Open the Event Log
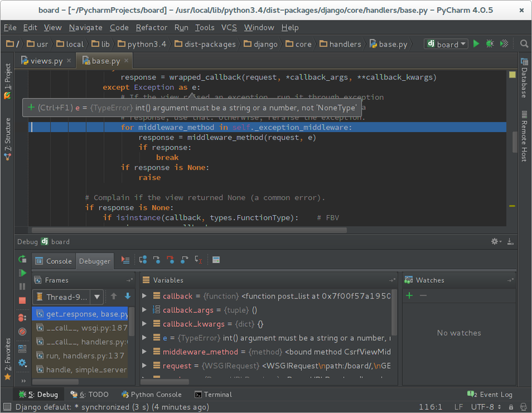This screenshot has width=532, height=413. pos(490,395)
